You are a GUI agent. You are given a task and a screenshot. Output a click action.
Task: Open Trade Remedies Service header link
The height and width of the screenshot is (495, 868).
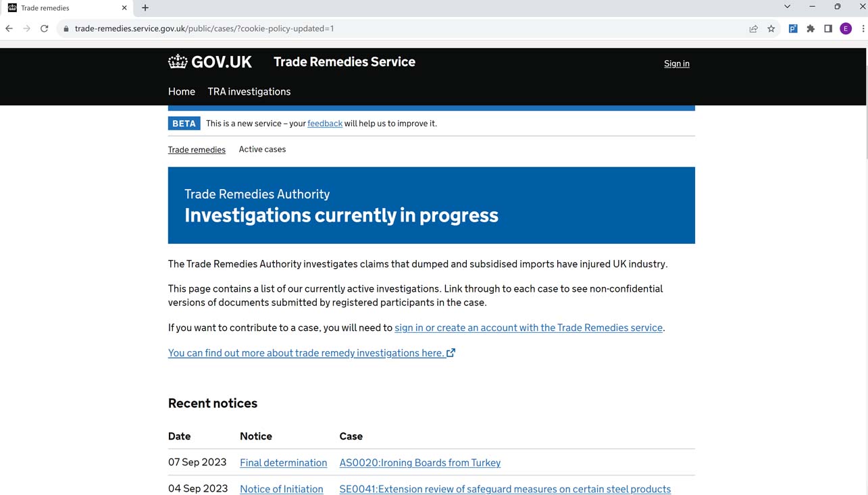pos(344,61)
